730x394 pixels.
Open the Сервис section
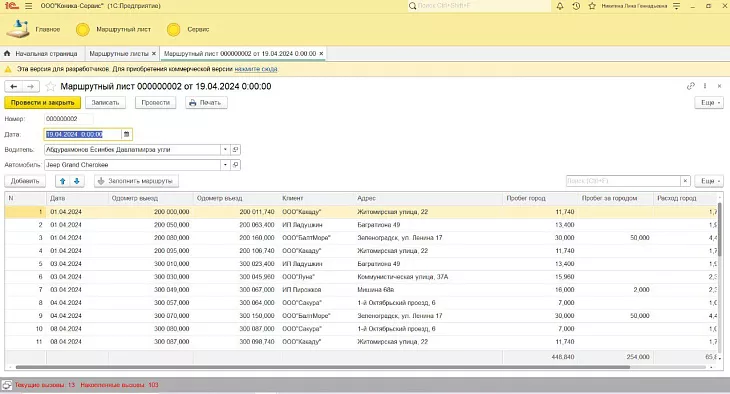(189, 29)
